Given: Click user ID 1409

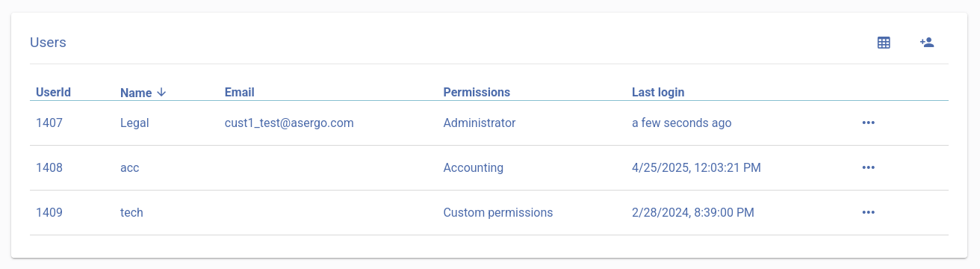Looking at the screenshot, I should coord(49,212).
